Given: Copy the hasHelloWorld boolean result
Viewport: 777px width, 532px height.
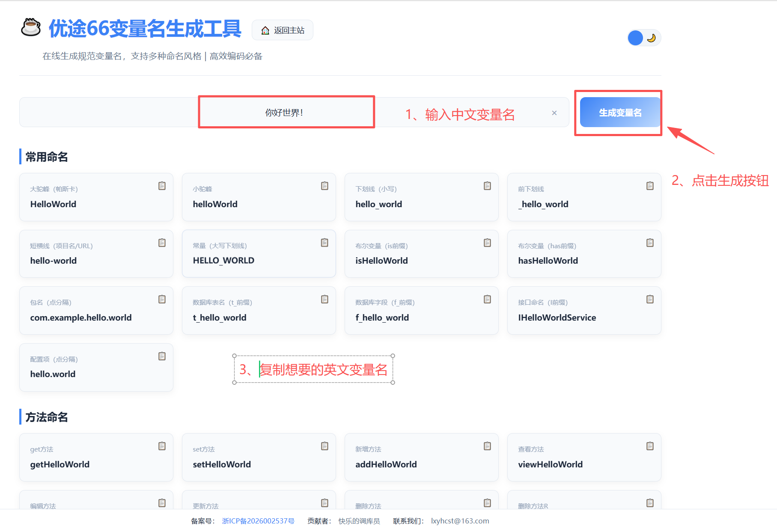Looking at the screenshot, I should [x=650, y=243].
